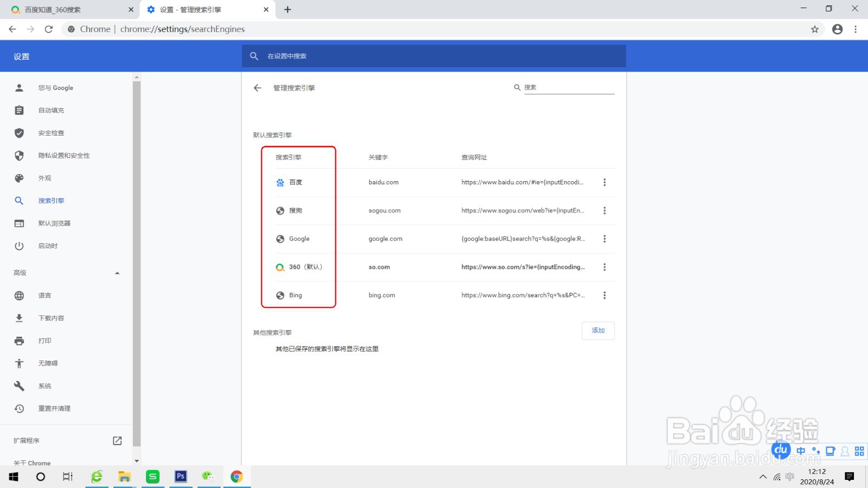The height and width of the screenshot is (488, 868).
Task: Select the 默认浏览器 sidebar entry
Action: click(x=53, y=223)
